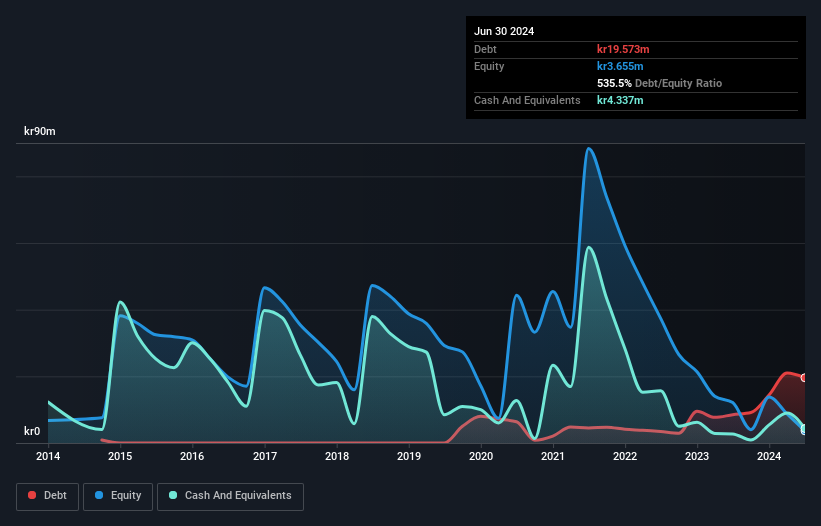Viewport: 821px width, 526px height.
Task: Click the 2014 x-axis label
Action: pos(48,456)
